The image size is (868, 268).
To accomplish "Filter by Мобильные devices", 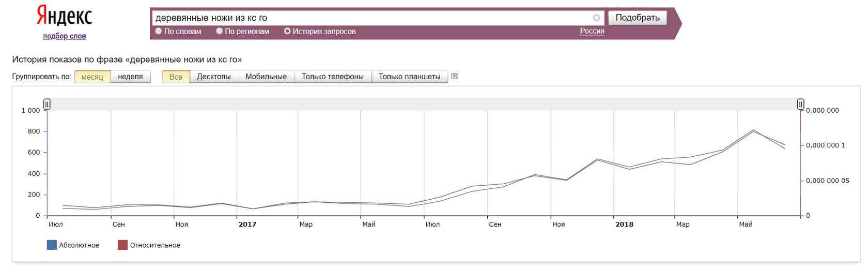I will [266, 77].
